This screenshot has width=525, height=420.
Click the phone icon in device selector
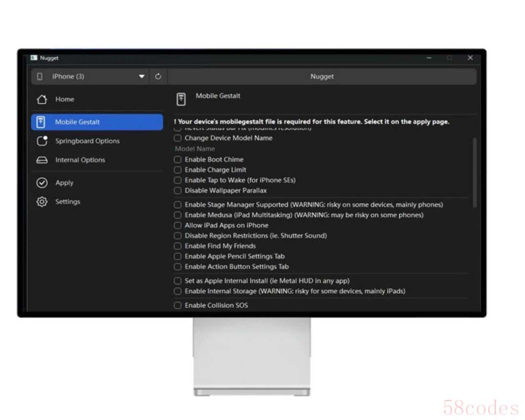pos(40,76)
